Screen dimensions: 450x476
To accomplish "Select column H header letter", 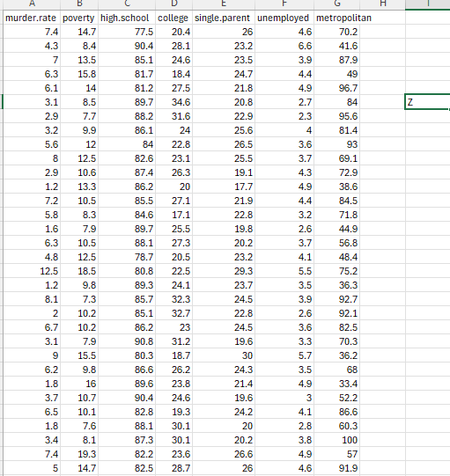I will tap(383, 4).
